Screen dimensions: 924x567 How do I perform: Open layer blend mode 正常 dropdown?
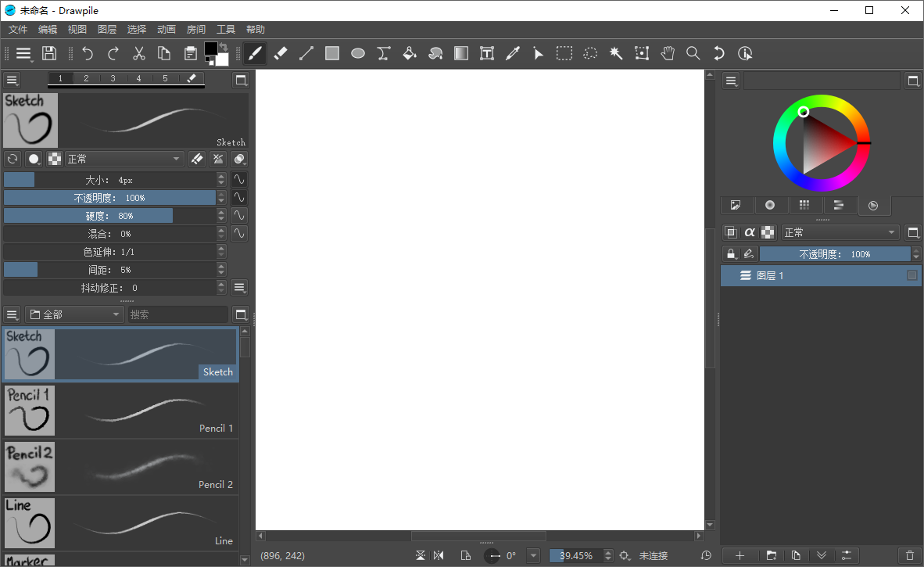[x=840, y=232]
